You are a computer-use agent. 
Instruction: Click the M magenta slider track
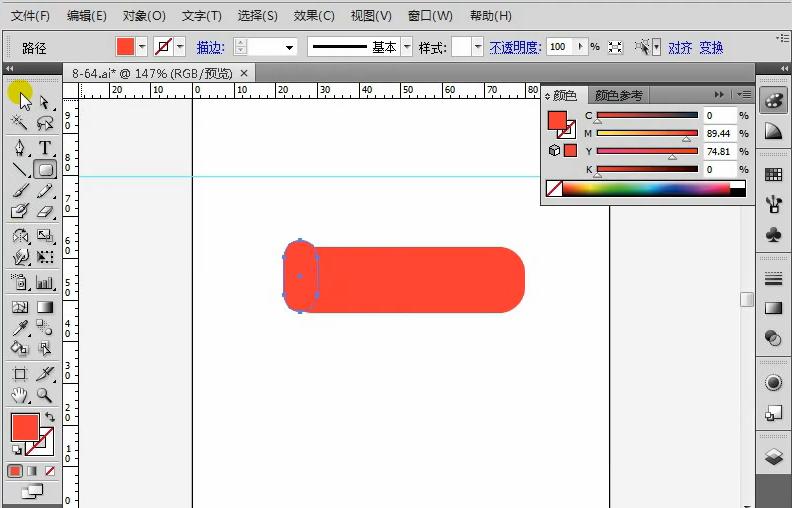(x=647, y=132)
